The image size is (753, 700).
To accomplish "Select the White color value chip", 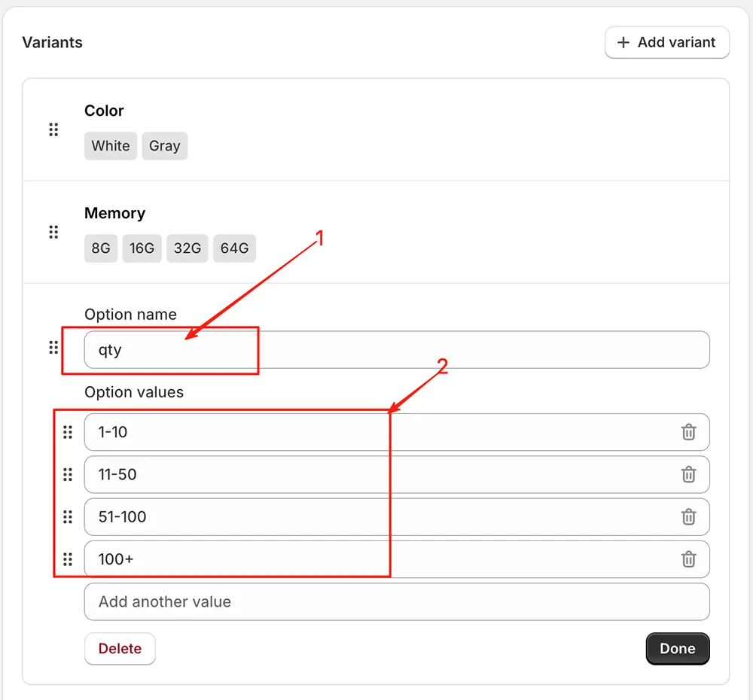I will (110, 146).
